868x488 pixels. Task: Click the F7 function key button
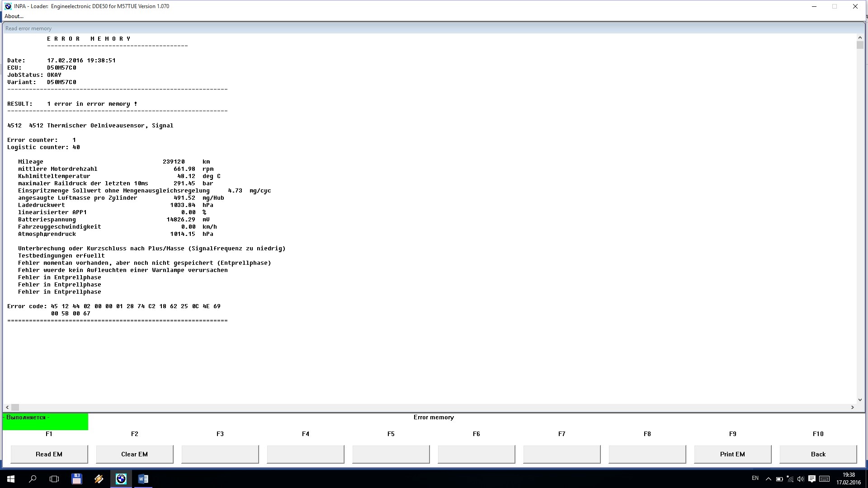(561, 454)
